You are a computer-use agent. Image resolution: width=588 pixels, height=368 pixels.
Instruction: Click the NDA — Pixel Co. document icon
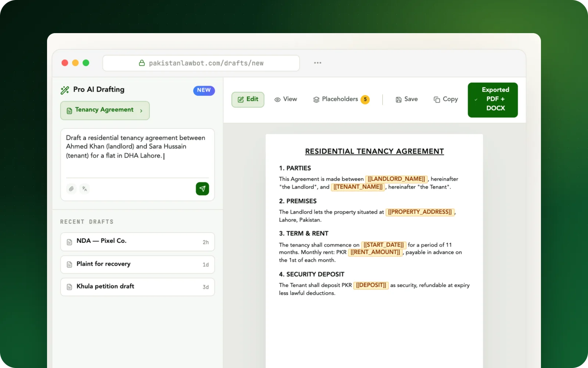[x=69, y=242]
